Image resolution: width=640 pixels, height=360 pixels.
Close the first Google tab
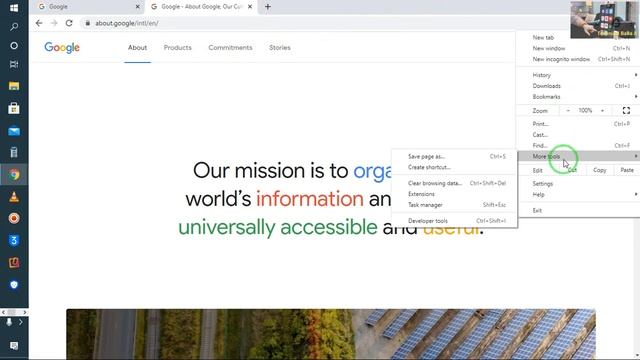[x=138, y=7]
